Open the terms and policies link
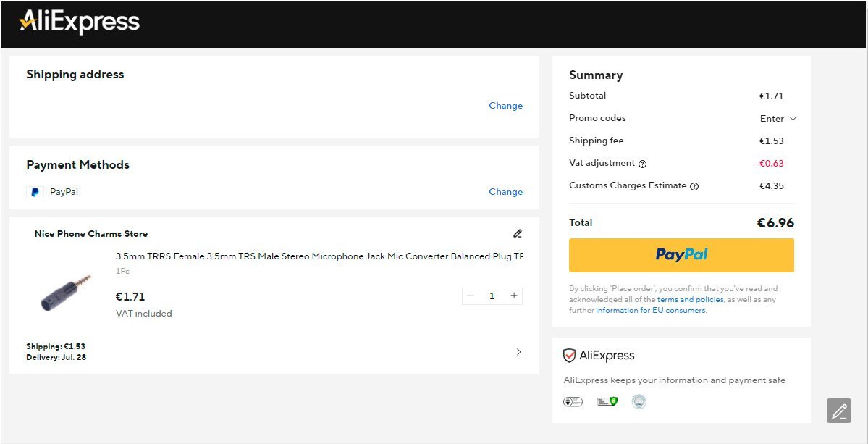This screenshot has height=444, width=868. coord(691,300)
